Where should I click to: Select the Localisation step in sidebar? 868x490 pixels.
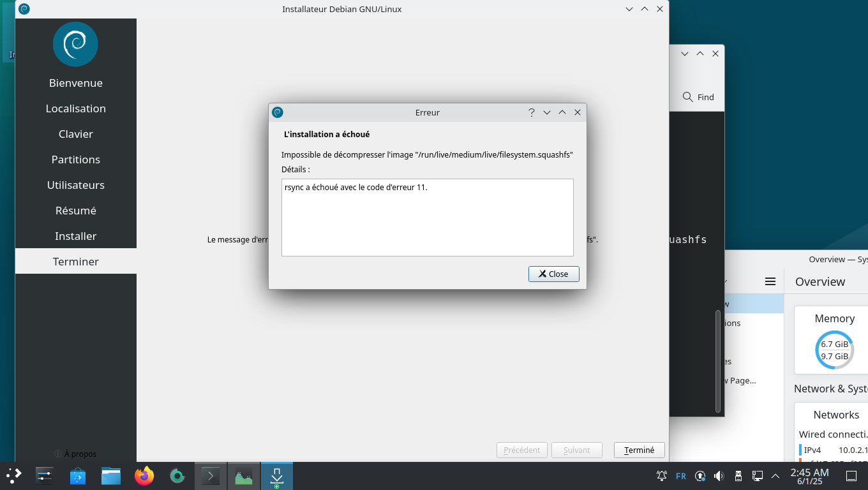[76, 108]
